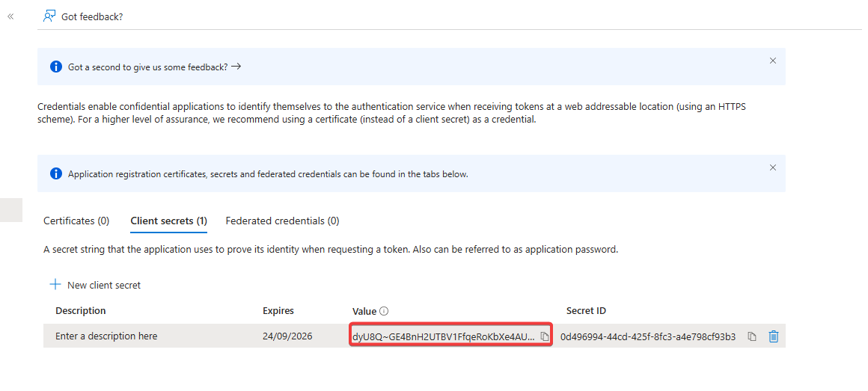Click the 'Enter a description here' cell
Screen dimensions: 868x391
pyautogui.click(x=106, y=336)
